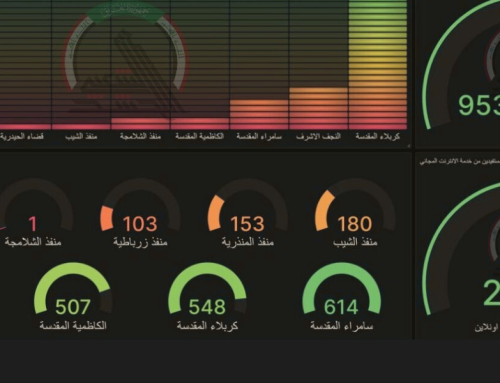Click the منفذ الشيب axis label under chart
The width and height of the screenshot is (500, 383).
point(81,136)
